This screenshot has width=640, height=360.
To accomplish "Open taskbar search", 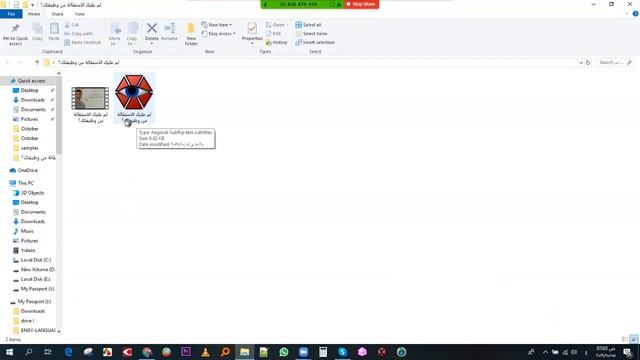I will pos(29,352).
